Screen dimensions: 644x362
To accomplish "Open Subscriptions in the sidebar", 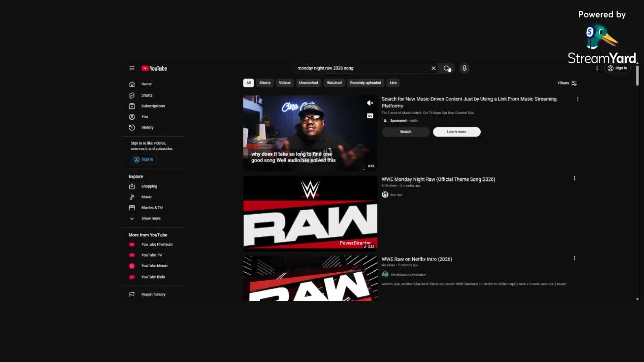I will tap(154, 106).
